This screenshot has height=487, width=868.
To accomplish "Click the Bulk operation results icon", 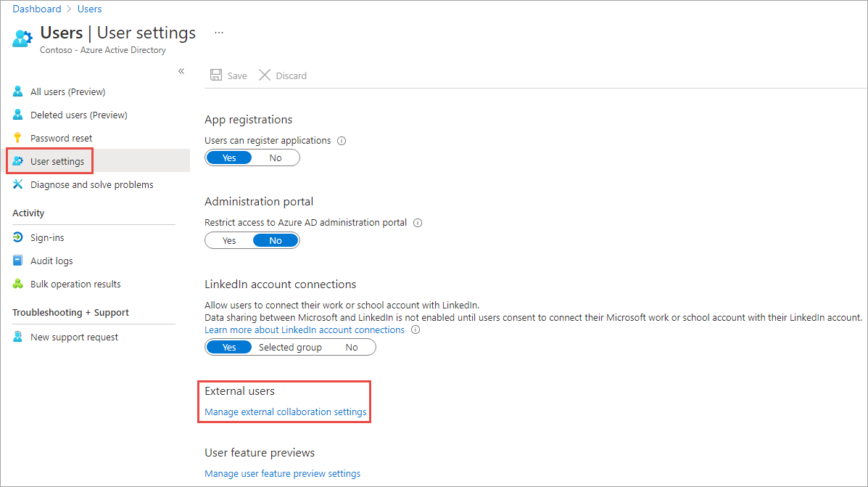I will pos(17,284).
